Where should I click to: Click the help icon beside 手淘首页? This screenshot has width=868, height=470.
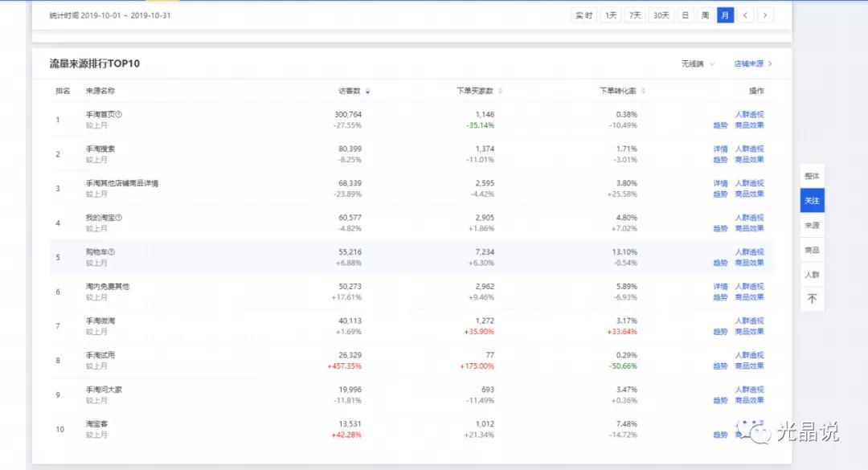[119, 115]
